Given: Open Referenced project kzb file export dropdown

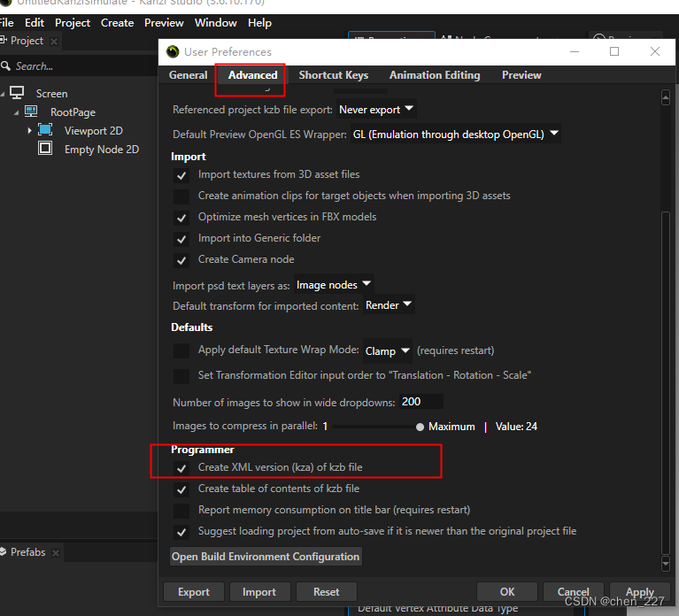Looking at the screenshot, I should (x=376, y=110).
